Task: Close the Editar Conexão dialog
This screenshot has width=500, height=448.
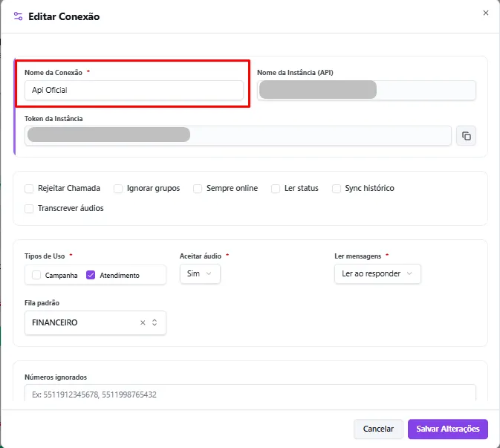Action: tap(486, 13)
